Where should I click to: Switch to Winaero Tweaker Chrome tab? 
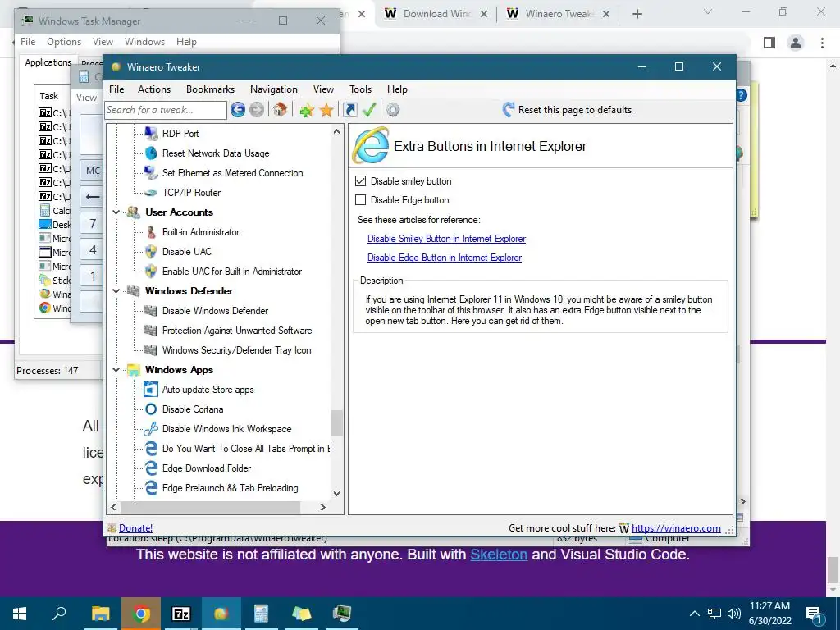pyautogui.click(x=558, y=14)
